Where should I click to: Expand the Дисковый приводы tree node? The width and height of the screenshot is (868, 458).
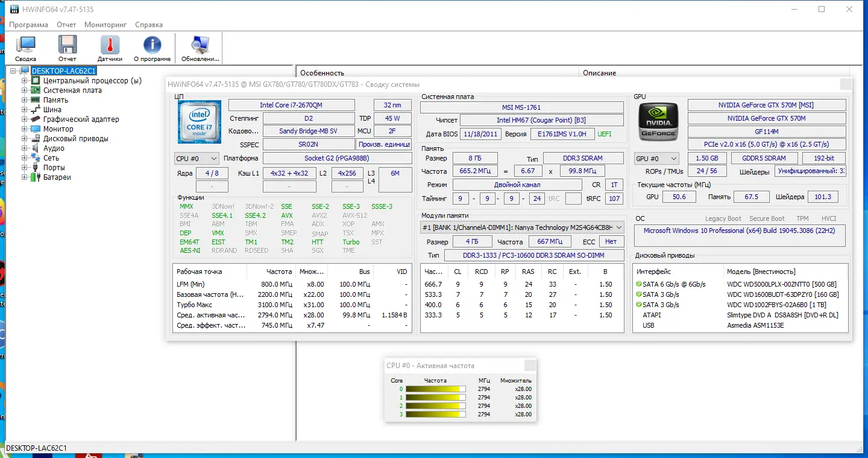click(x=25, y=139)
